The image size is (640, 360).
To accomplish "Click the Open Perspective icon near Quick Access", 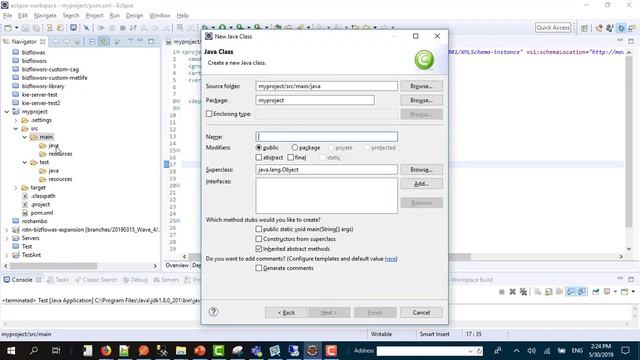I will tap(584, 28).
